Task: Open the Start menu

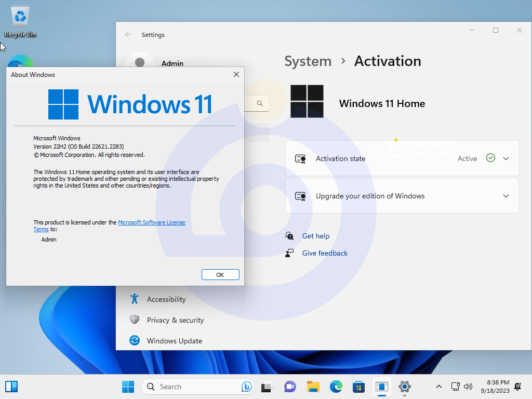Action: click(x=128, y=387)
